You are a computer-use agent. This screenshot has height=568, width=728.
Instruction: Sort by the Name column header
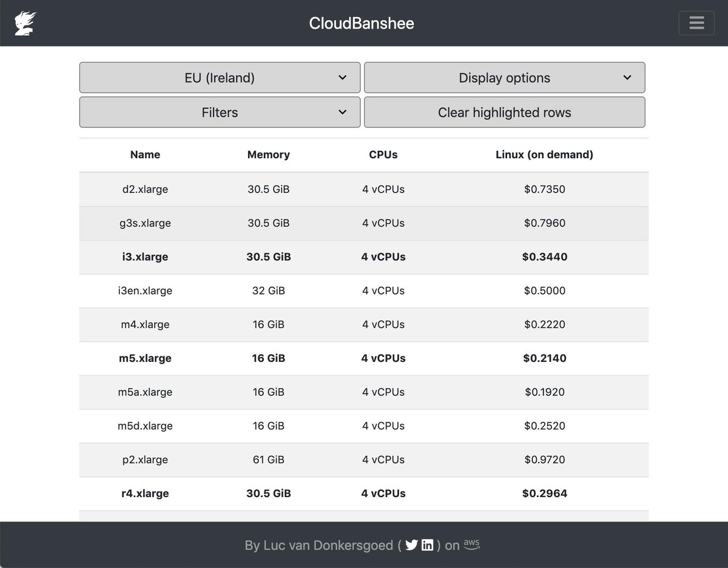(x=145, y=155)
